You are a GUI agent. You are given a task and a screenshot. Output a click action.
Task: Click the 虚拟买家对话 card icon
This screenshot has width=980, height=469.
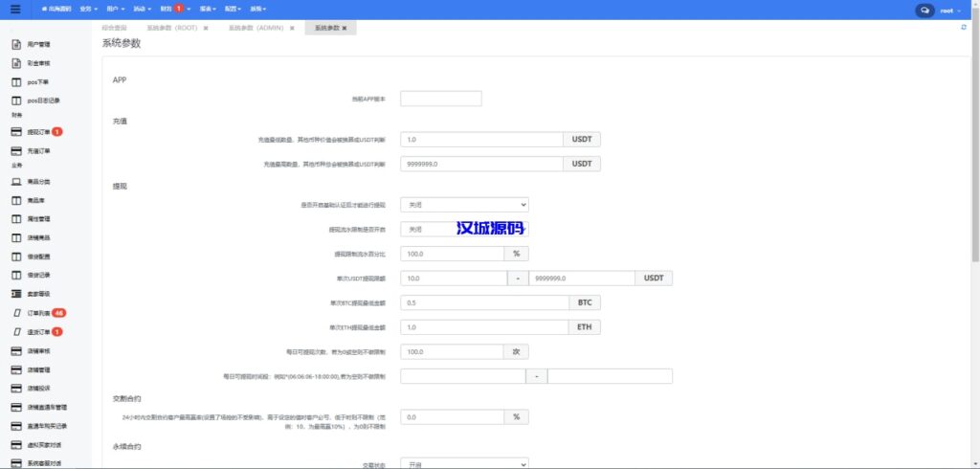click(x=17, y=445)
